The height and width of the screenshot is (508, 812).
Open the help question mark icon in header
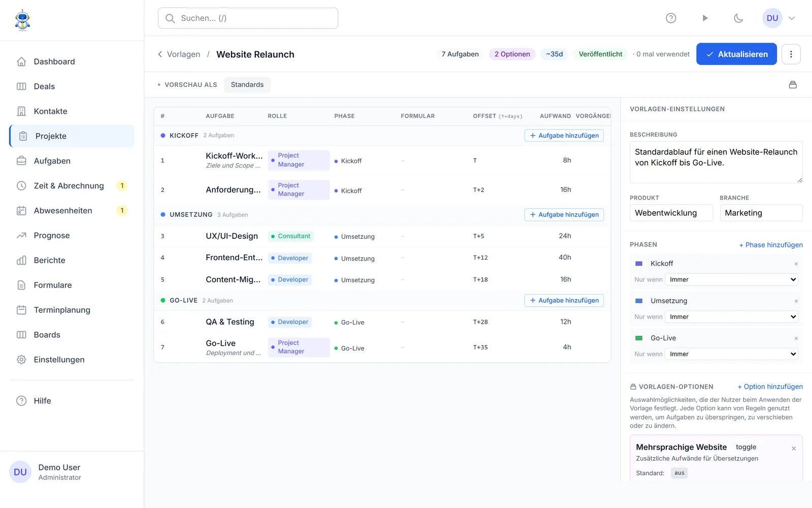click(x=671, y=18)
